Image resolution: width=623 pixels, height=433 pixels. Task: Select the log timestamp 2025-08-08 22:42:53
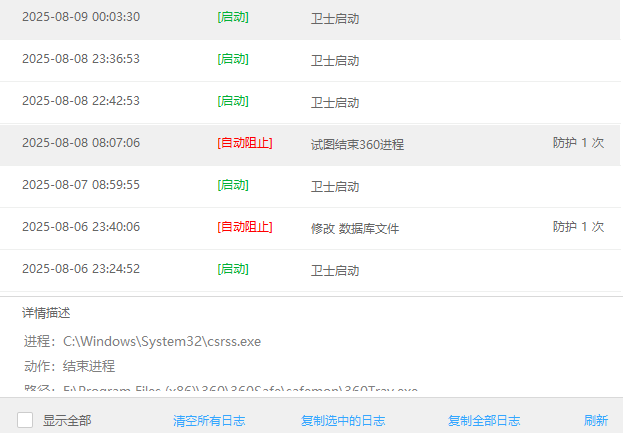pyautogui.click(x=81, y=101)
